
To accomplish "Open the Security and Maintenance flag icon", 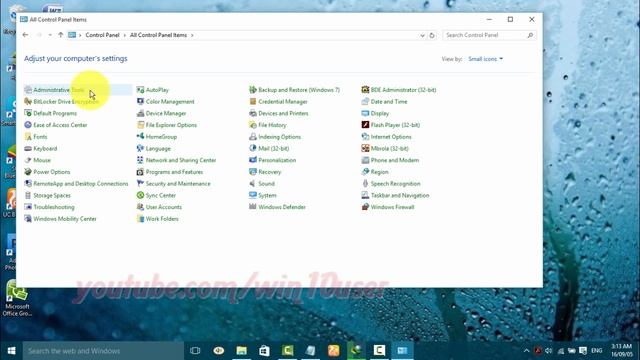I will tap(140, 183).
